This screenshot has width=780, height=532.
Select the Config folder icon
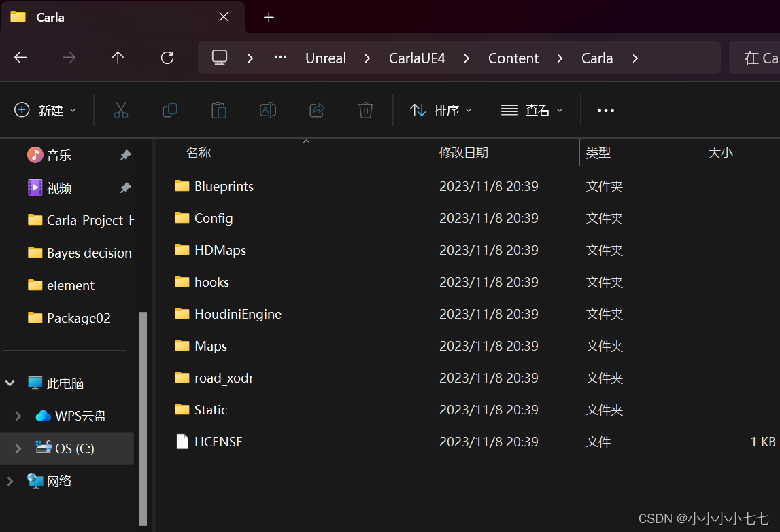[x=182, y=218]
